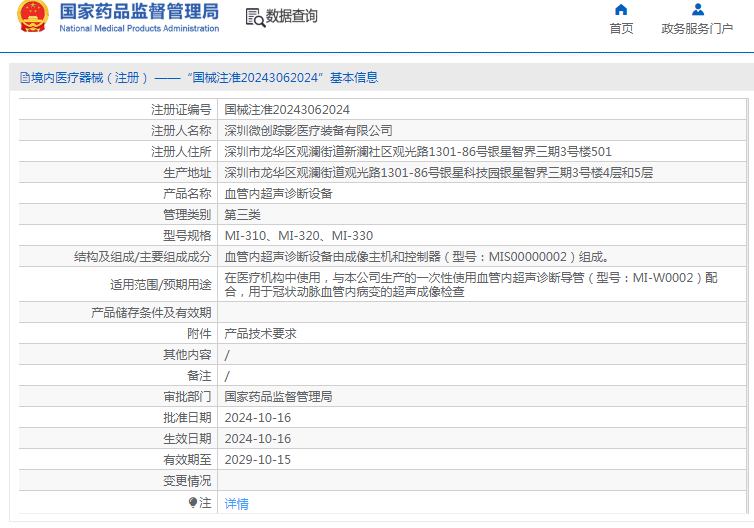Go to 首页 text link

coord(621,28)
